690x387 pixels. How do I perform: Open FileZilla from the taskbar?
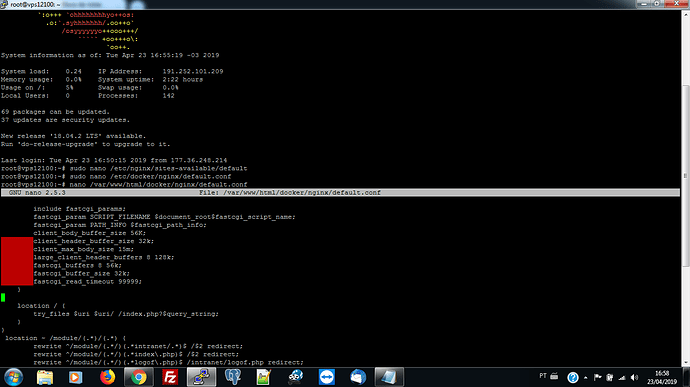click(170, 377)
